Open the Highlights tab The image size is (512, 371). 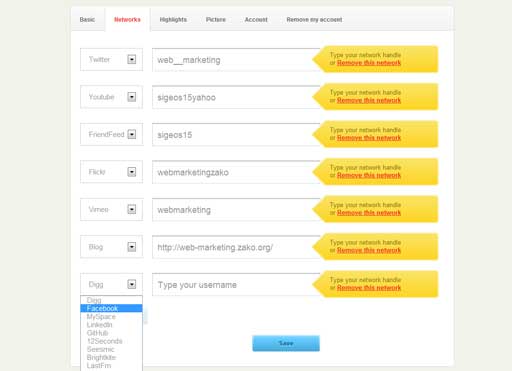tap(173, 20)
